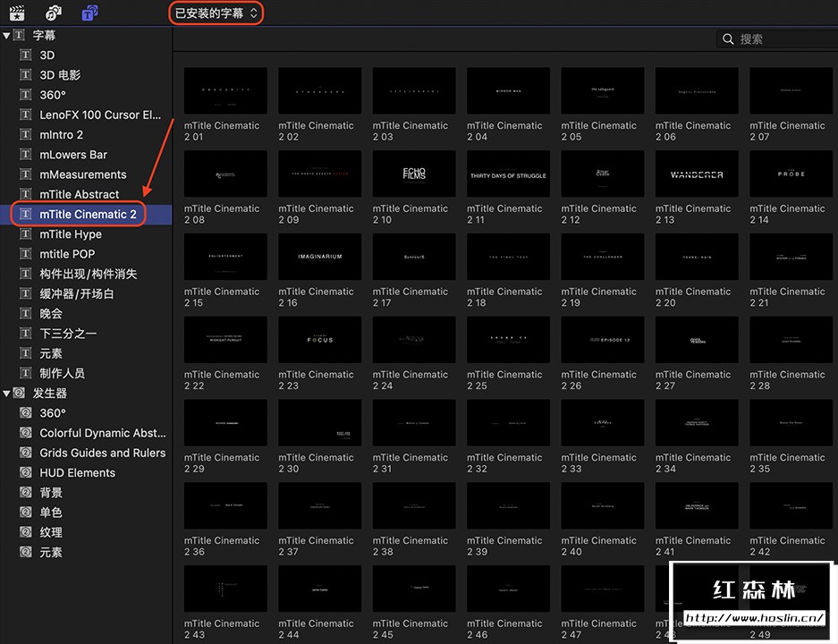Select the mTitle Cinematic 2 39 thumbnail
This screenshot has height=644, width=838.
pos(508,505)
